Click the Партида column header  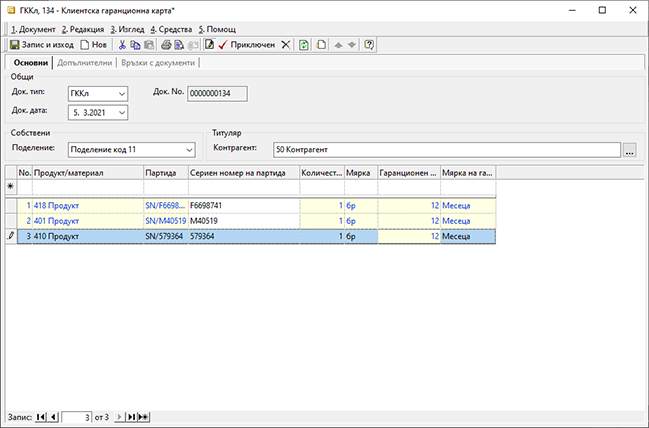point(166,173)
